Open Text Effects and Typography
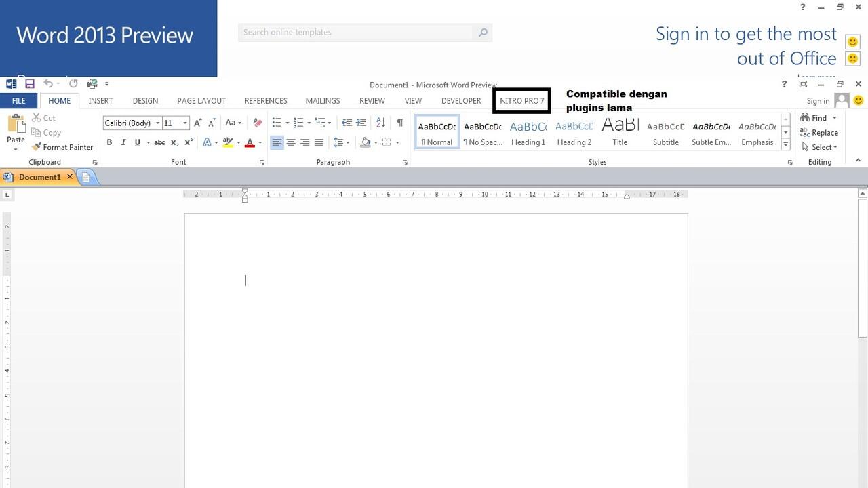Image resolution: width=868 pixels, height=488 pixels. click(207, 142)
